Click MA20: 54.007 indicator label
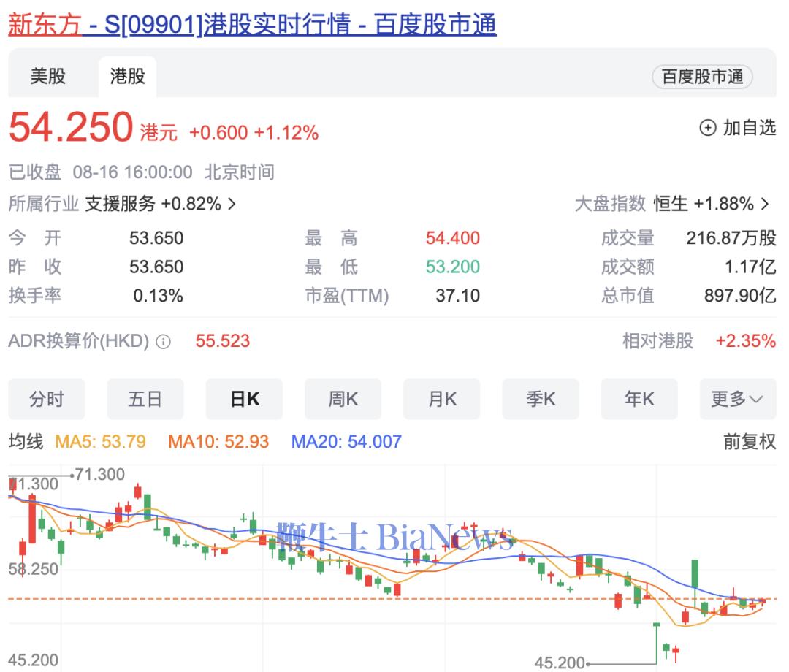The width and height of the screenshot is (789, 672). (346, 442)
